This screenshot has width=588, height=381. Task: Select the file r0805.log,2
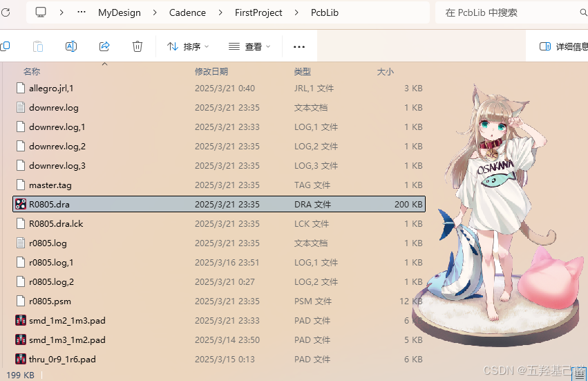219,282
